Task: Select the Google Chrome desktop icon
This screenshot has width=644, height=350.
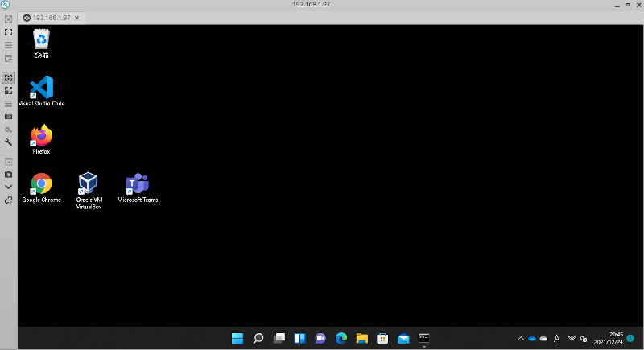Action: (x=41, y=184)
